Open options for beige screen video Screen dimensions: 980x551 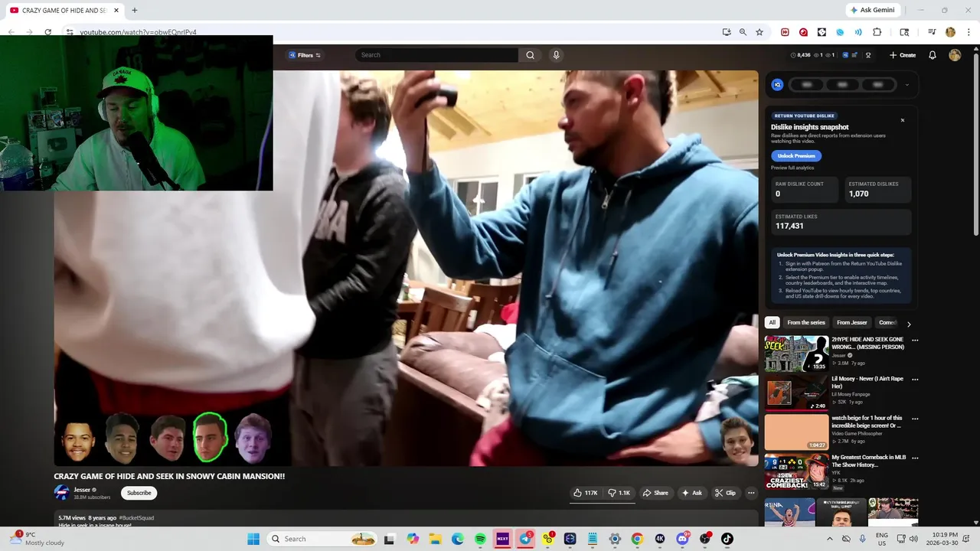[x=915, y=419]
